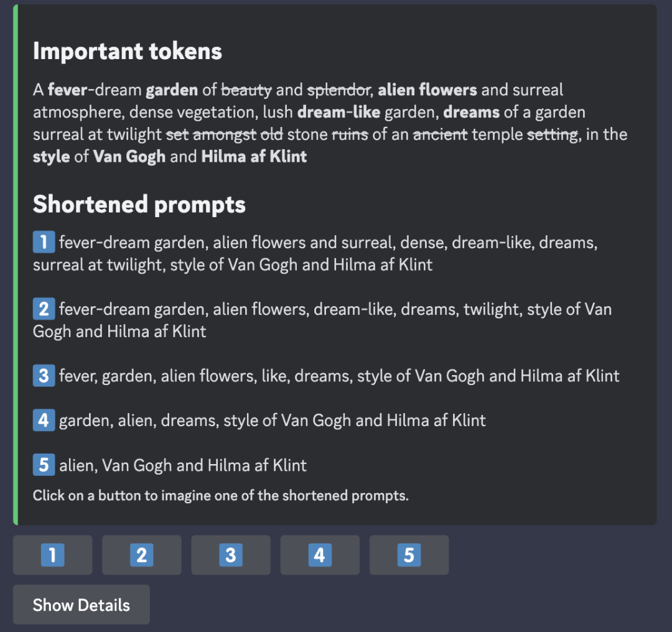Click the Important tokens heading
The height and width of the screenshot is (632, 672).
tap(127, 51)
